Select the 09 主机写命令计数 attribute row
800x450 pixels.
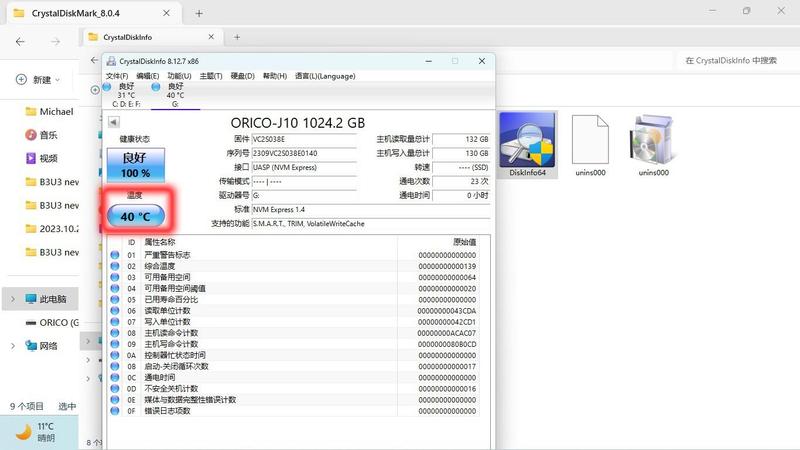pyautogui.click(x=293, y=344)
